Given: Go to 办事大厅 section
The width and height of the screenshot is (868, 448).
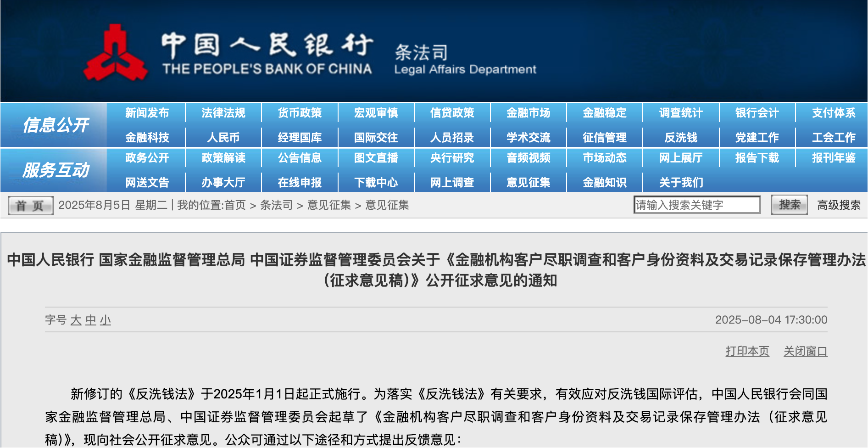Looking at the screenshot, I should point(223,183).
